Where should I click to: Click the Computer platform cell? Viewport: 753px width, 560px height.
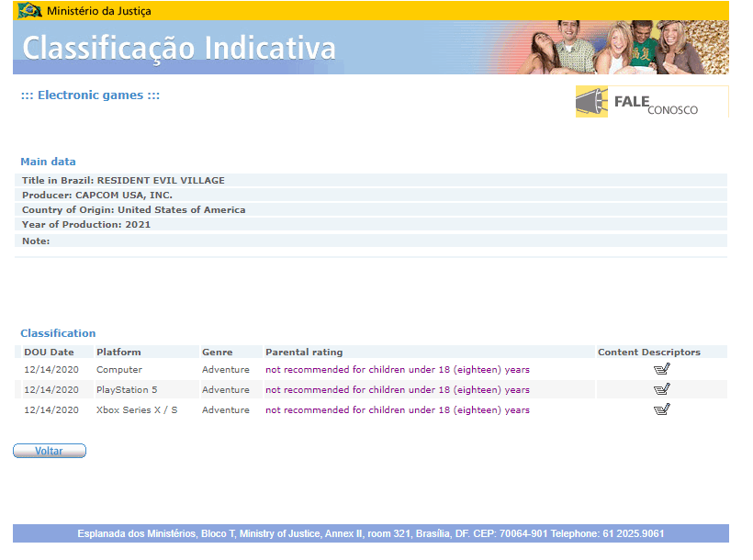click(119, 369)
